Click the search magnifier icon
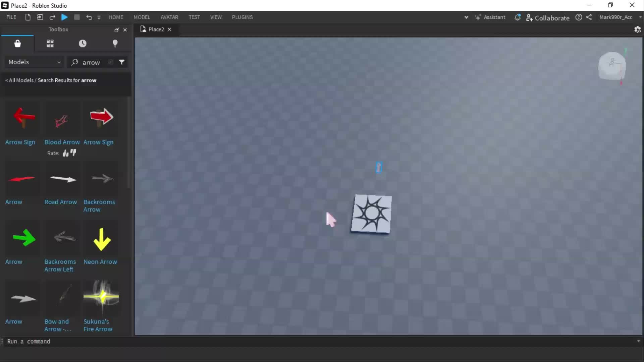The height and width of the screenshot is (362, 644). pyautogui.click(x=75, y=62)
